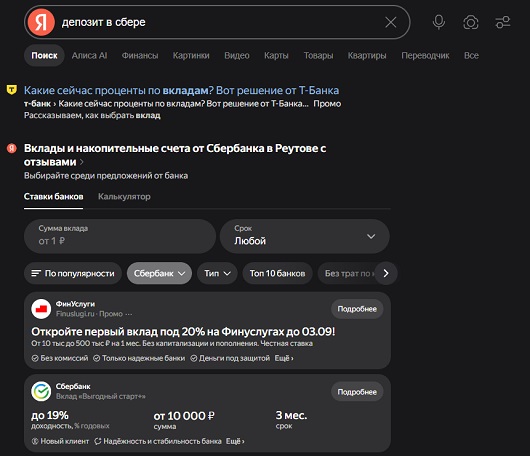Start voice search with microphone icon
Viewport: 530px width, 456px height.
(x=439, y=22)
